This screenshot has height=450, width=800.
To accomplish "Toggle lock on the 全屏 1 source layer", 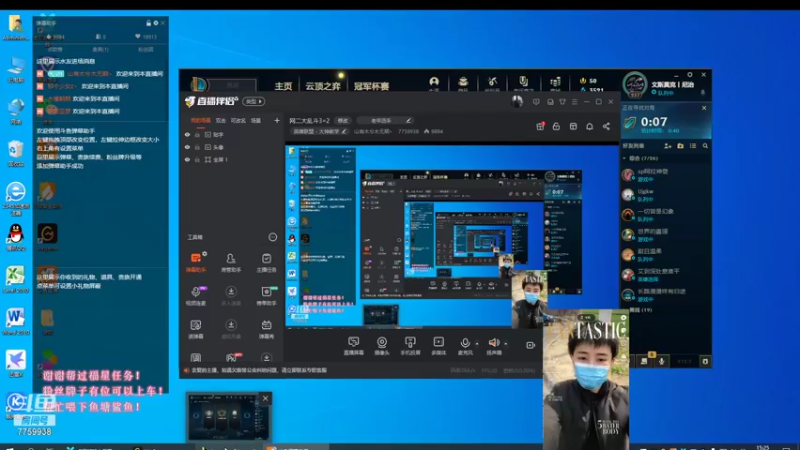I will (x=197, y=160).
